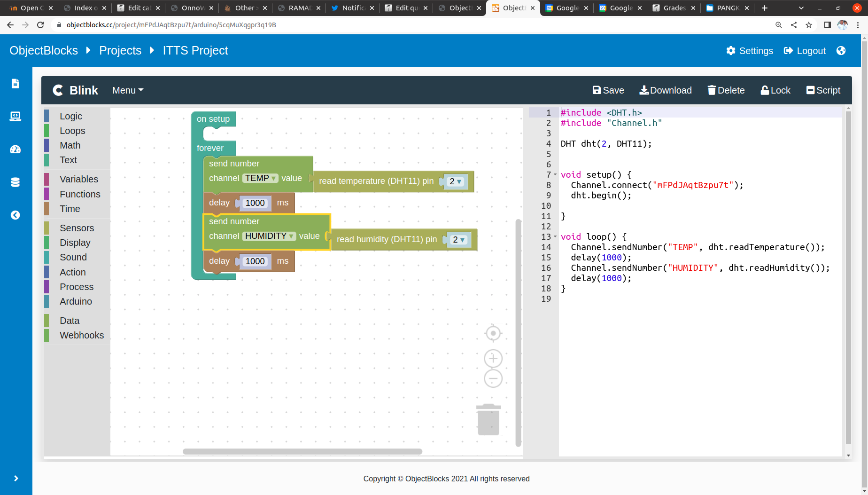Click the horizontal scrollbar of block workspace
The height and width of the screenshot is (495, 868).
click(302, 451)
